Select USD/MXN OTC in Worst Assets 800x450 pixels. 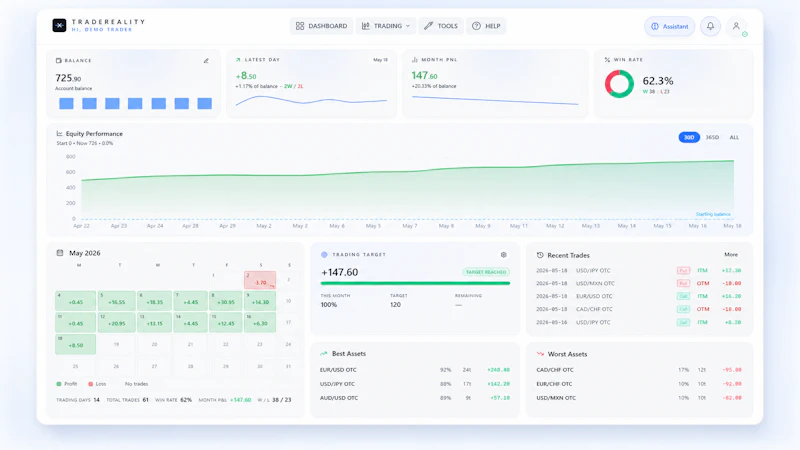639,398
